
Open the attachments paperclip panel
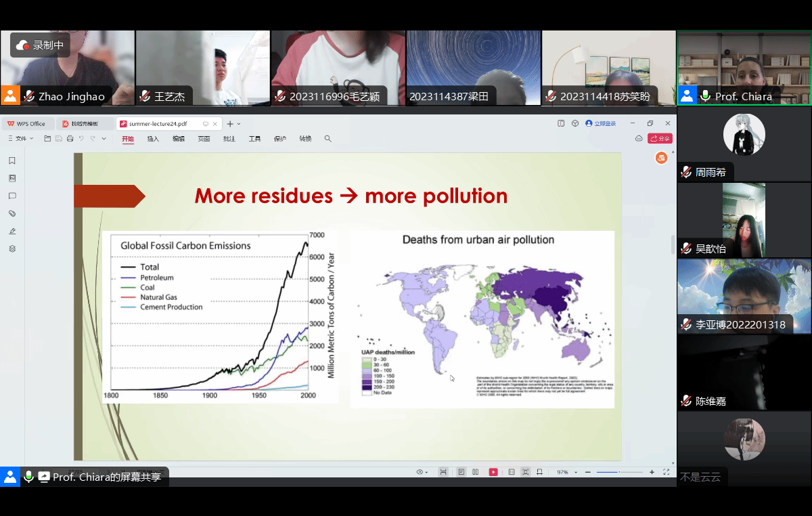coord(12,214)
